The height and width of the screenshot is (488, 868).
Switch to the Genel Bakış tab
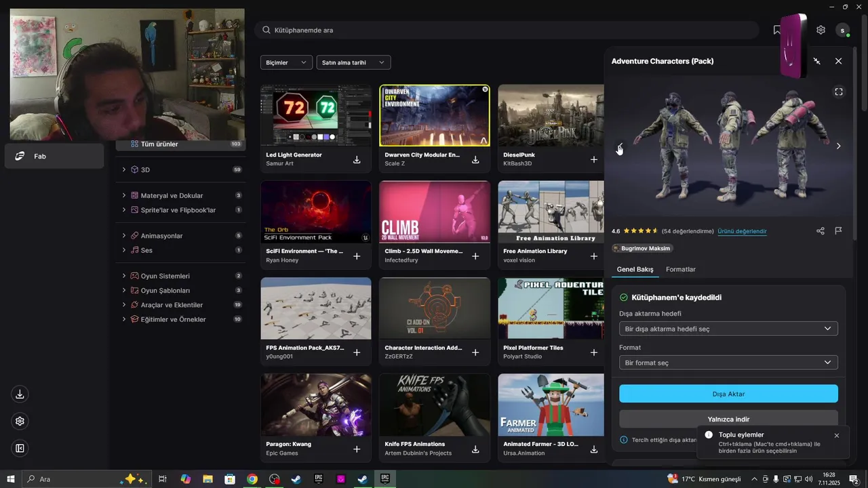pyautogui.click(x=635, y=269)
